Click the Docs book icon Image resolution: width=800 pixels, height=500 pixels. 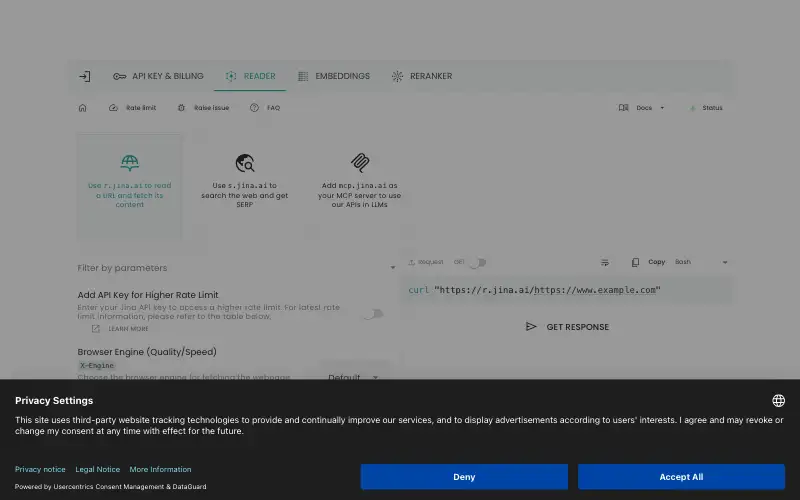point(623,108)
